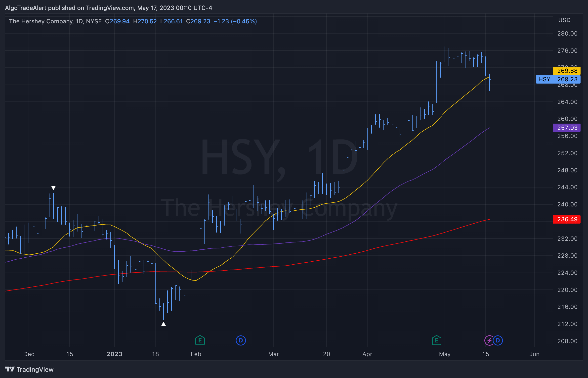Click the 220.00 price axis label
Screen dimensions: 588x378
coord(567,290)
